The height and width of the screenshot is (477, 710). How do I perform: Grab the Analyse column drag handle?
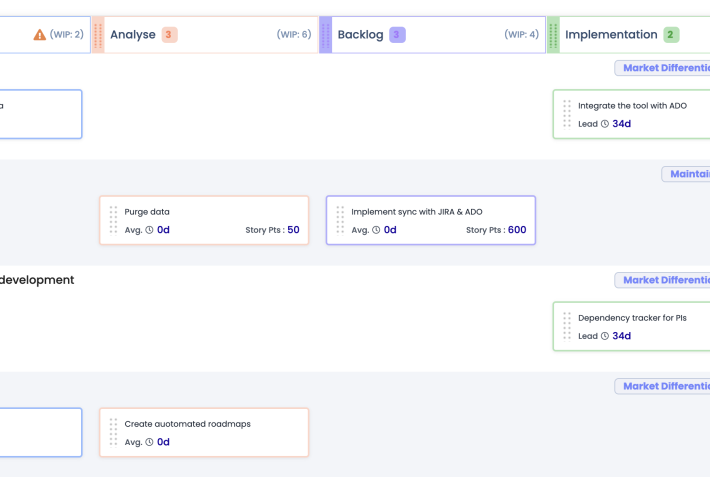tap(98, 35)
